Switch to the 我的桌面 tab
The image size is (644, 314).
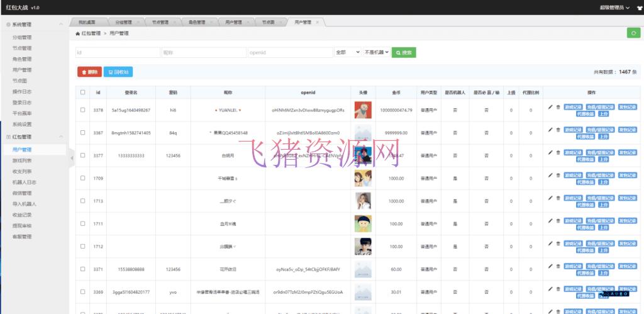[87, 22]
